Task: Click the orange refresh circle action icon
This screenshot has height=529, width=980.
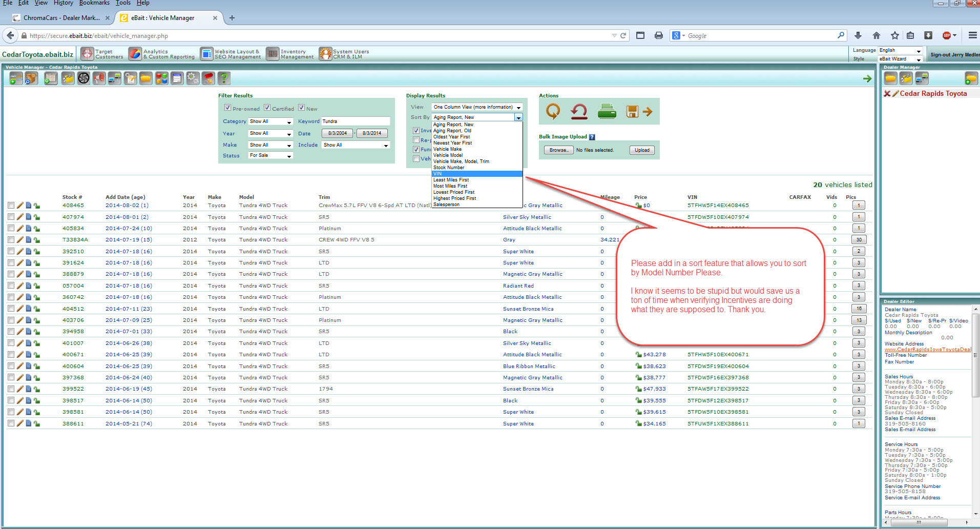Action: [553, 111]
